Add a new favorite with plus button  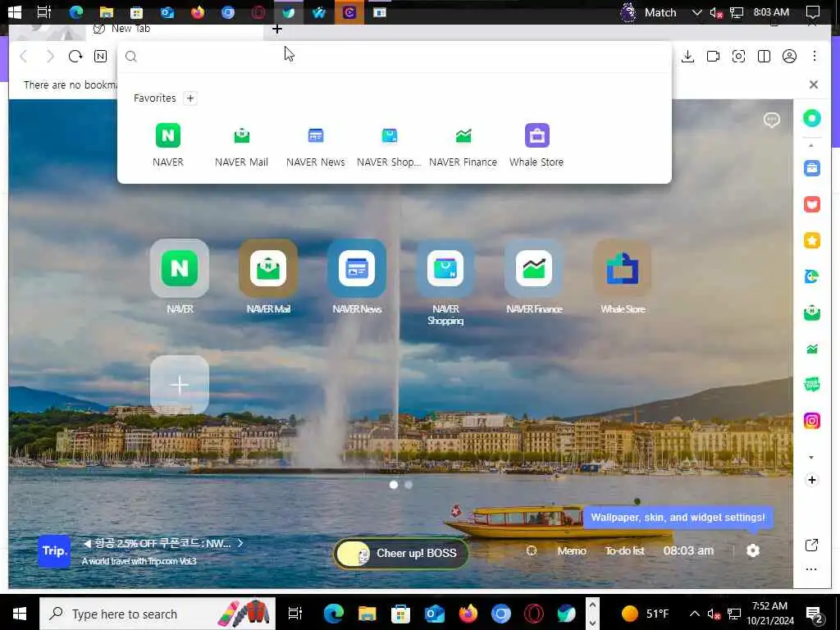point(190,98)
